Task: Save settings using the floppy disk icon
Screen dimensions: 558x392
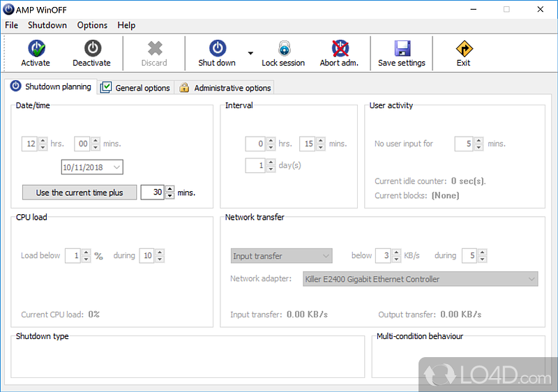Action: point(402,49)
